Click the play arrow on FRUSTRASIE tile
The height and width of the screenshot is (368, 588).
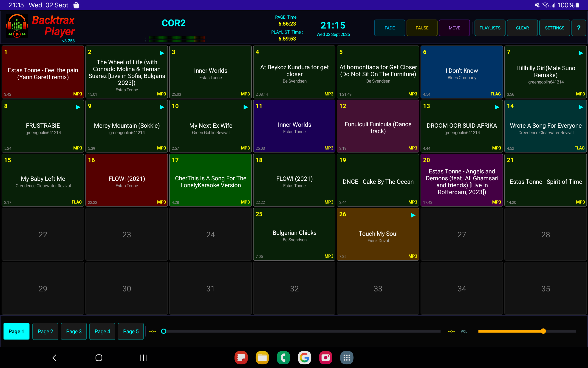[x=78, y=107]
